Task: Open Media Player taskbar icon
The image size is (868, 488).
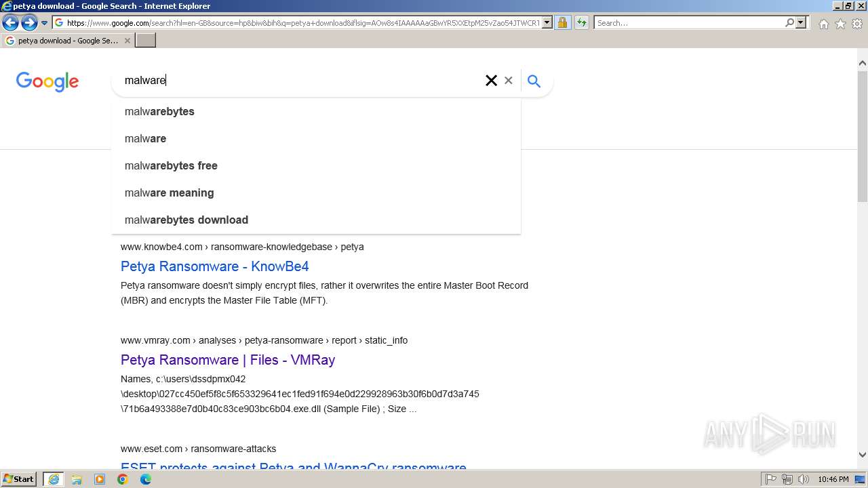Action: (x=100, y=479)
